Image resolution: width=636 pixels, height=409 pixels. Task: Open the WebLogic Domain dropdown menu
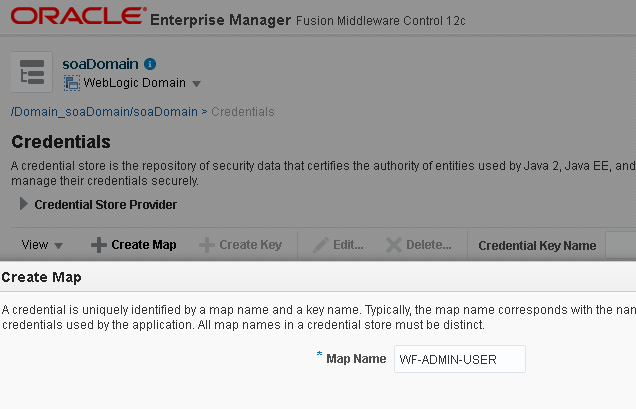(196, 84)
